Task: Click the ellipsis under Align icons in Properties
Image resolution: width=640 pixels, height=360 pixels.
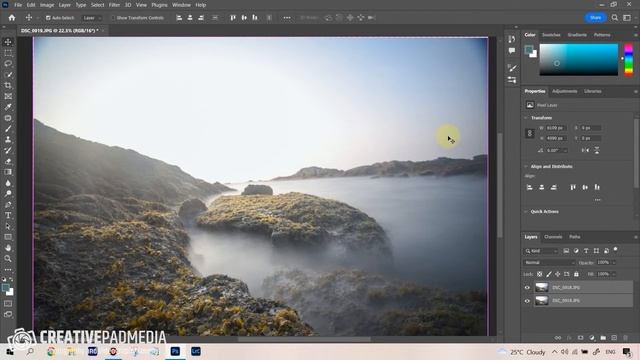Action: coord(598,200)
